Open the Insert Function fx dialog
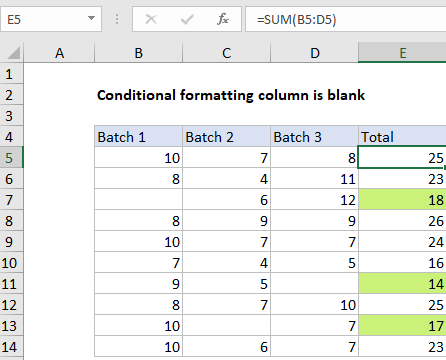Screen dimensions: 446x360 pos(223,19)
